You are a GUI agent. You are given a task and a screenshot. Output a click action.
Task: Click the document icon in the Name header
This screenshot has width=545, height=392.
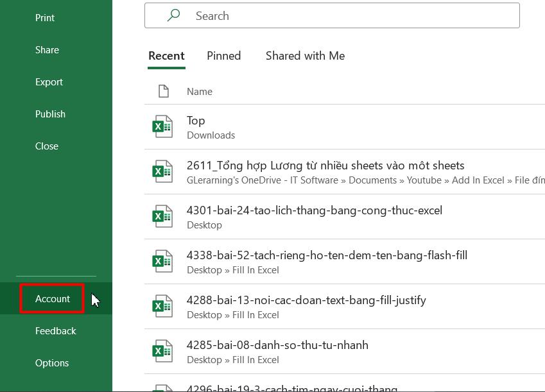tap(164, 91)
